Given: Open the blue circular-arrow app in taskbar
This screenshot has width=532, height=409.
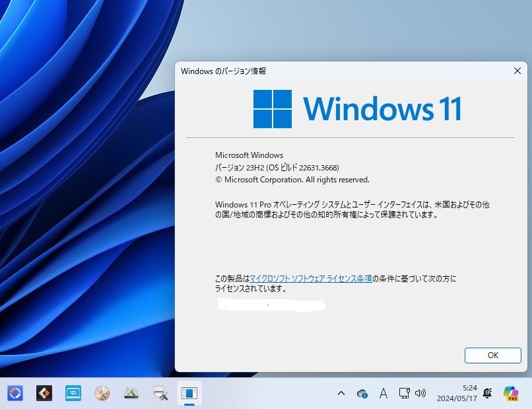Looking at the screenshot, I should tap(15, 393).
